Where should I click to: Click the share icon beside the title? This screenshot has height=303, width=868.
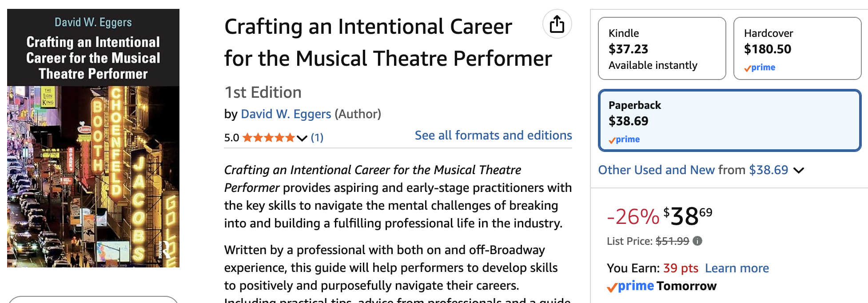(557, 24)
